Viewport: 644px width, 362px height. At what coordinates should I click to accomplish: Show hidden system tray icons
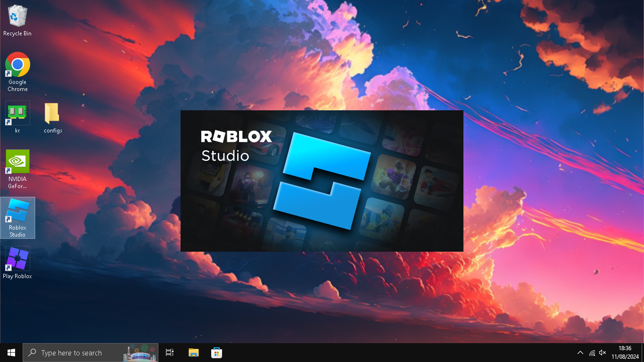point(580,353)
